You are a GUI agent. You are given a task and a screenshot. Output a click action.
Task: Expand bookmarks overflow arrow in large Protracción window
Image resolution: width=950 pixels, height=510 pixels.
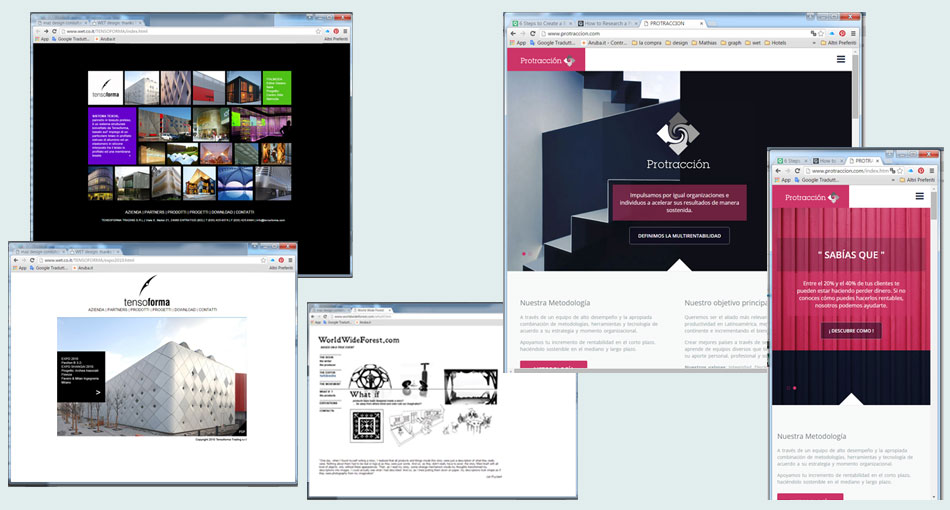[814, 43]
